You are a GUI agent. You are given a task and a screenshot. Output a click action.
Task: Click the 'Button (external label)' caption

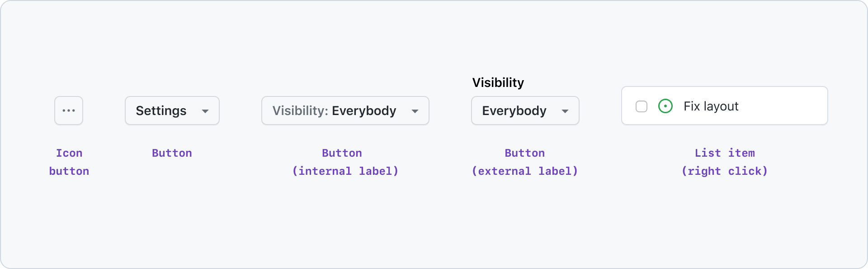pos(525,162)
